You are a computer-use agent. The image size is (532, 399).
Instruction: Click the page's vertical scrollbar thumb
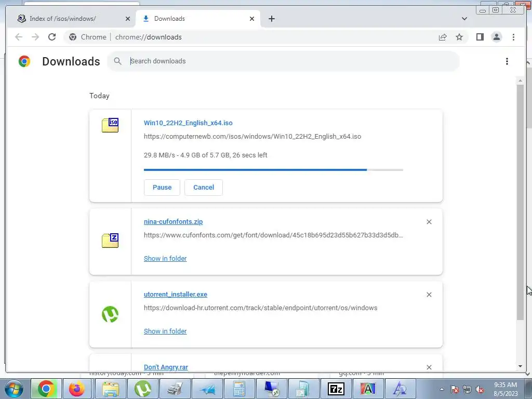(x=520, y=202)
